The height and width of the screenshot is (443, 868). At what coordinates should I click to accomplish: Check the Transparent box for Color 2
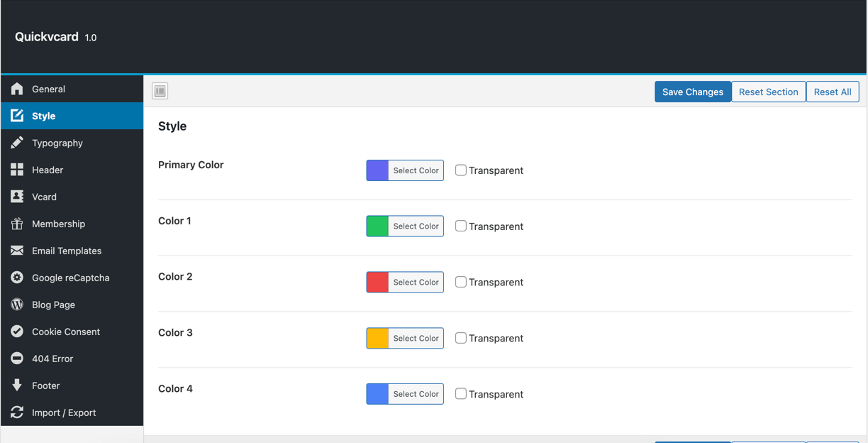[x=461, y=282]
